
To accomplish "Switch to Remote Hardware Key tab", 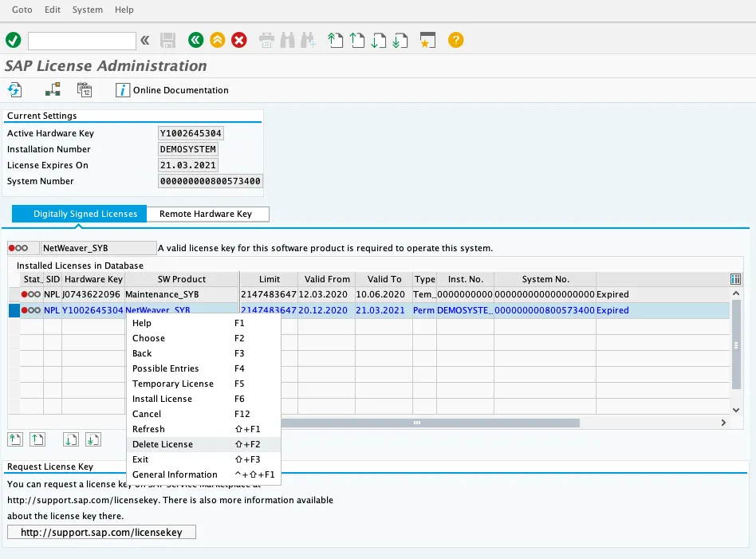I will 206,214.
